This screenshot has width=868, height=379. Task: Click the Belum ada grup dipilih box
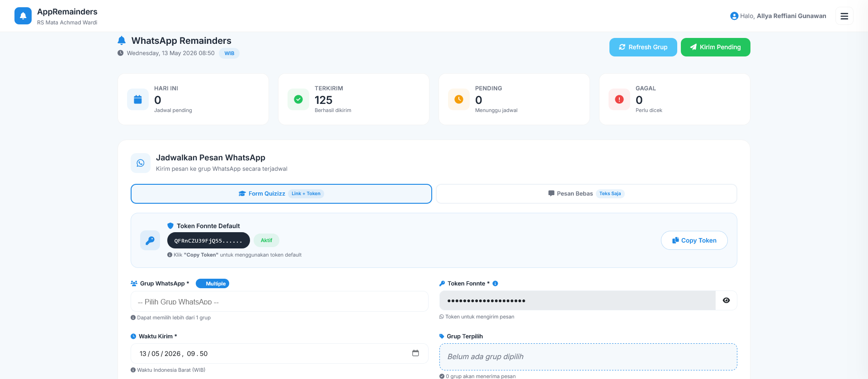tap(588, 356)
